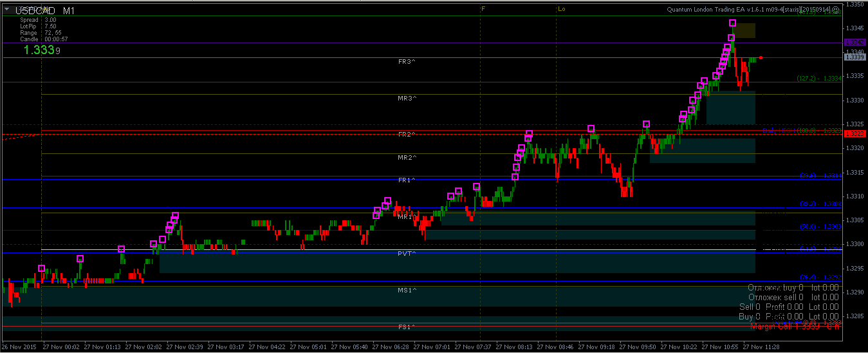Select the (38.2) - 1.3308 Fibonacci label
Screen dimensions: 868x353
point(821,204)
